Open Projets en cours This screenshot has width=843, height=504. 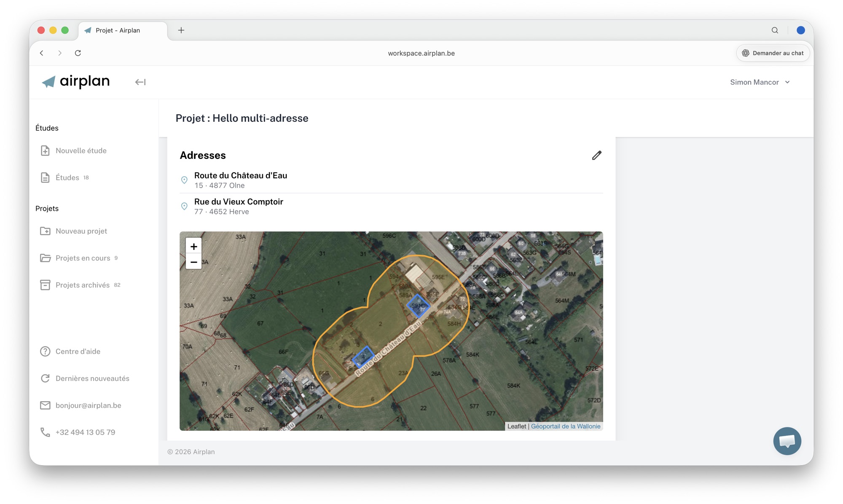coord(83,258)
